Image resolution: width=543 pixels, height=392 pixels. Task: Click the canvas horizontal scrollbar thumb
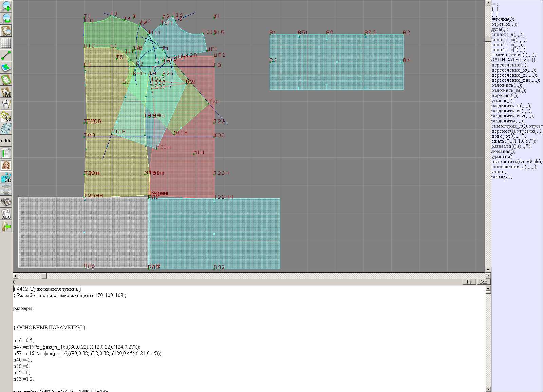(x=44, y=276)
